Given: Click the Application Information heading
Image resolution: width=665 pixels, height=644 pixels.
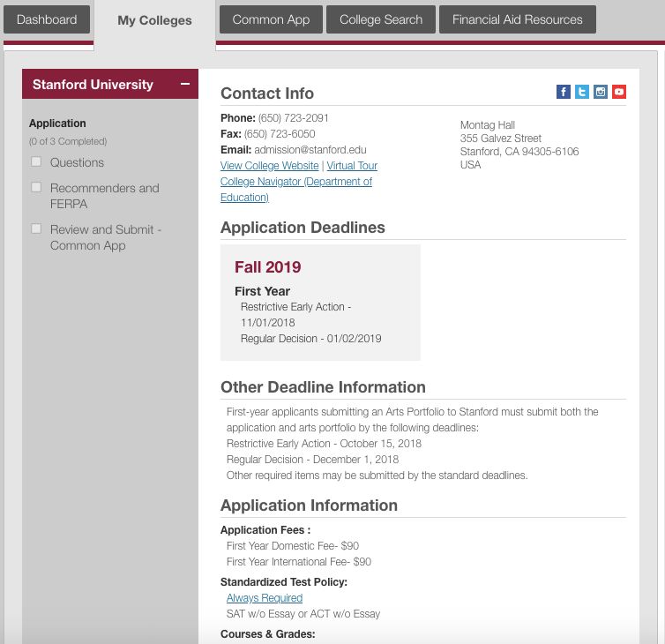Looking at the screenshot, I should tap(310, 505).
